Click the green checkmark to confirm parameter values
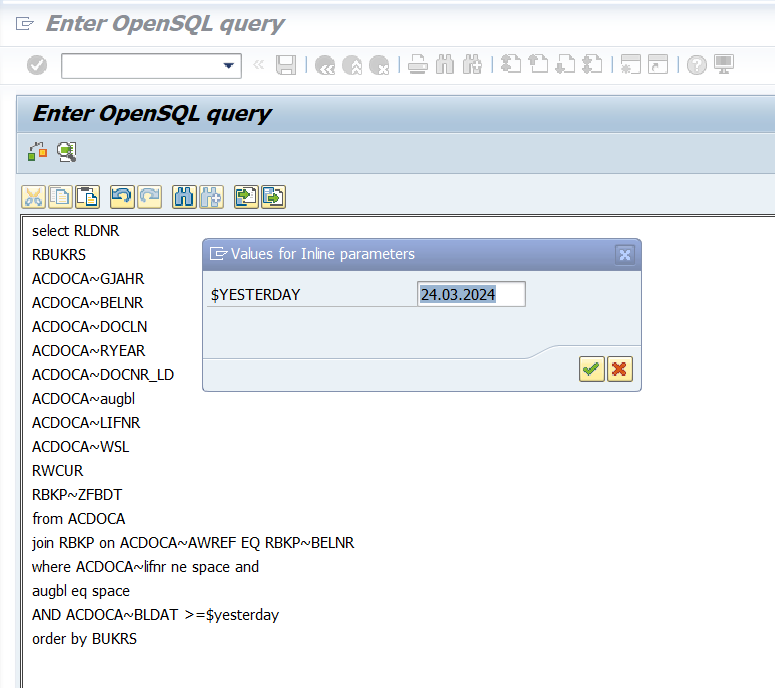Image resolution: width=775 pixels, height=688 pixels. point(591,370)
